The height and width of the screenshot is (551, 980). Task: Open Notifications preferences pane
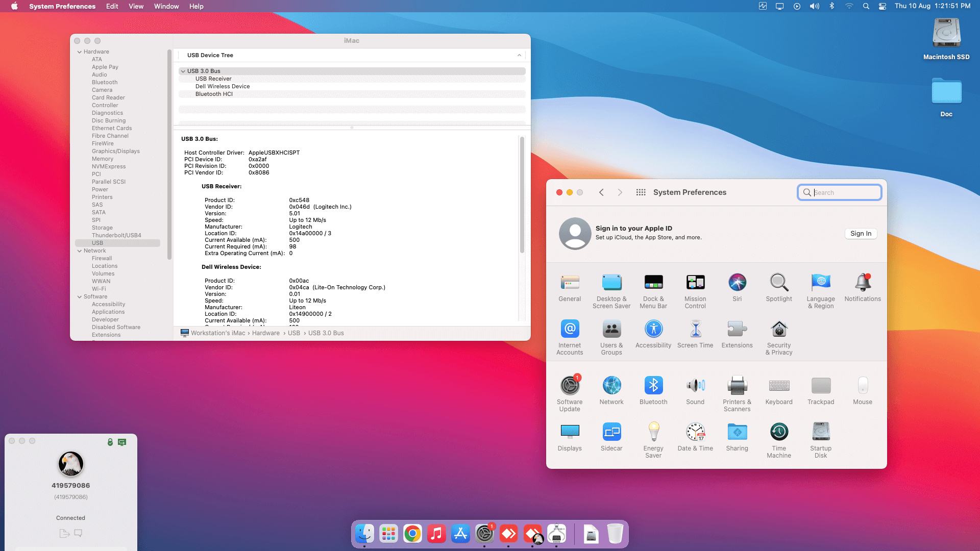click(863, 288)
